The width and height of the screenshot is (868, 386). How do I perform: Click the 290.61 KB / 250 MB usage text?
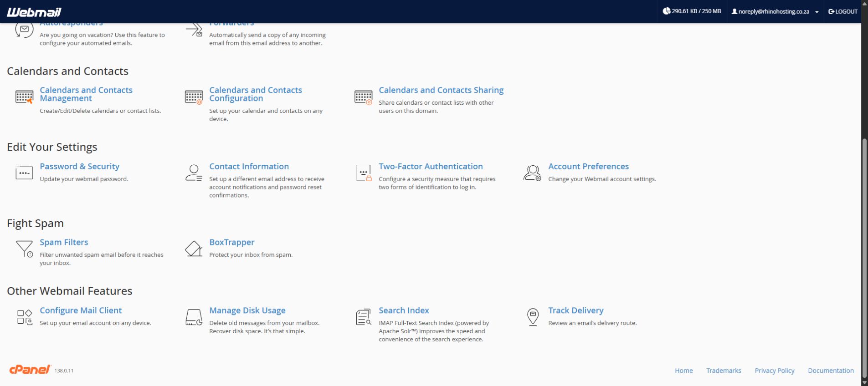coord(696,11)
